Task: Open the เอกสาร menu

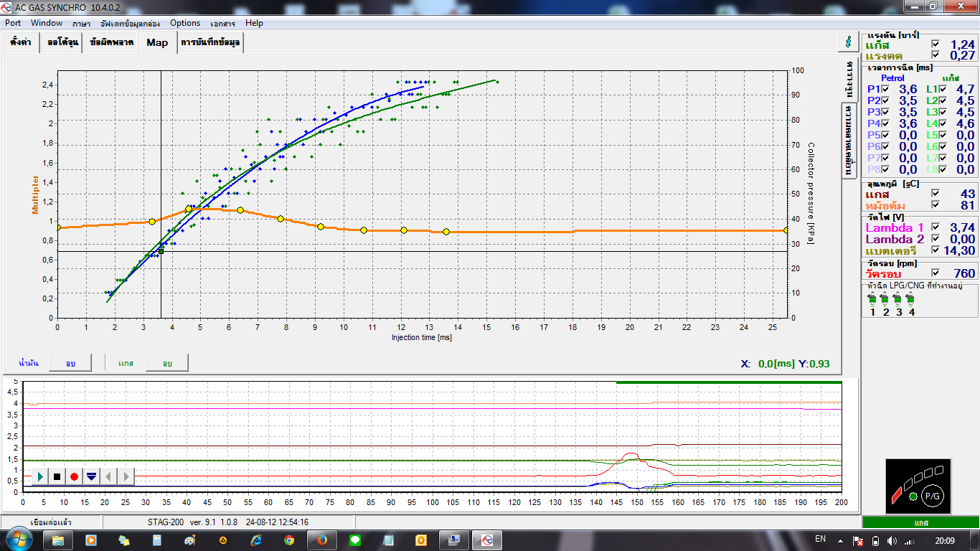Action: pyautogui.click(x=223, y=23)
